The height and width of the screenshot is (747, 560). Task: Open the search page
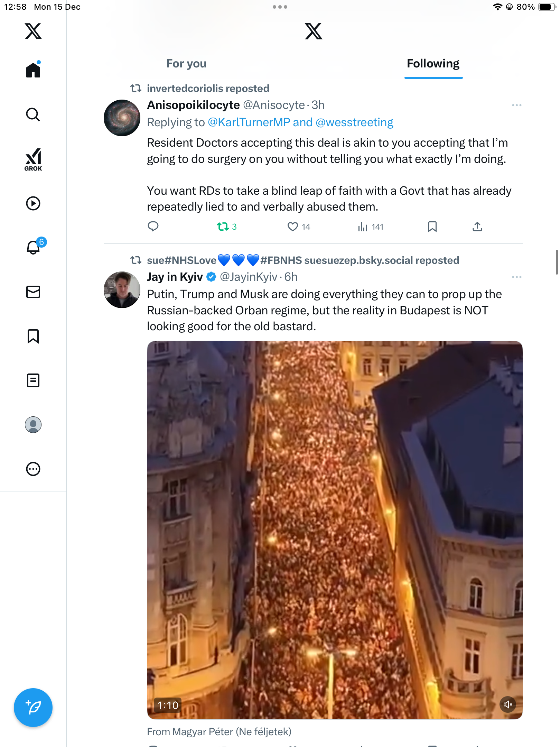click(33, 114)
